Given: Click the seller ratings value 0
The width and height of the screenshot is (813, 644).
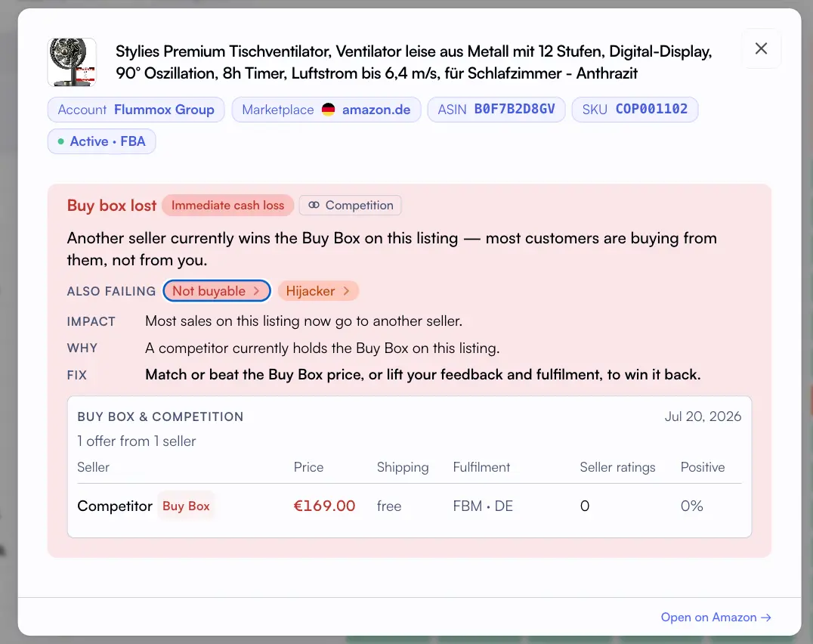Looking at the screenshot, I should click(x=584, y=506).
